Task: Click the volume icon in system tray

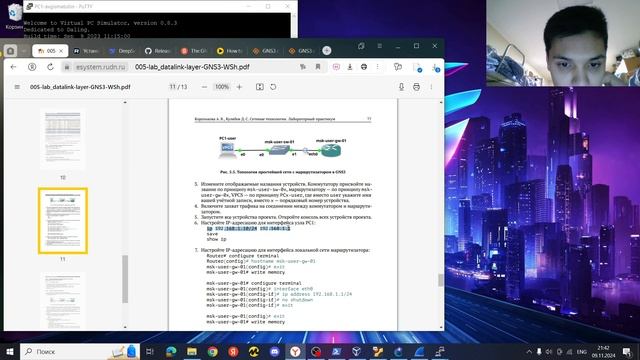Action: [549, 351]
